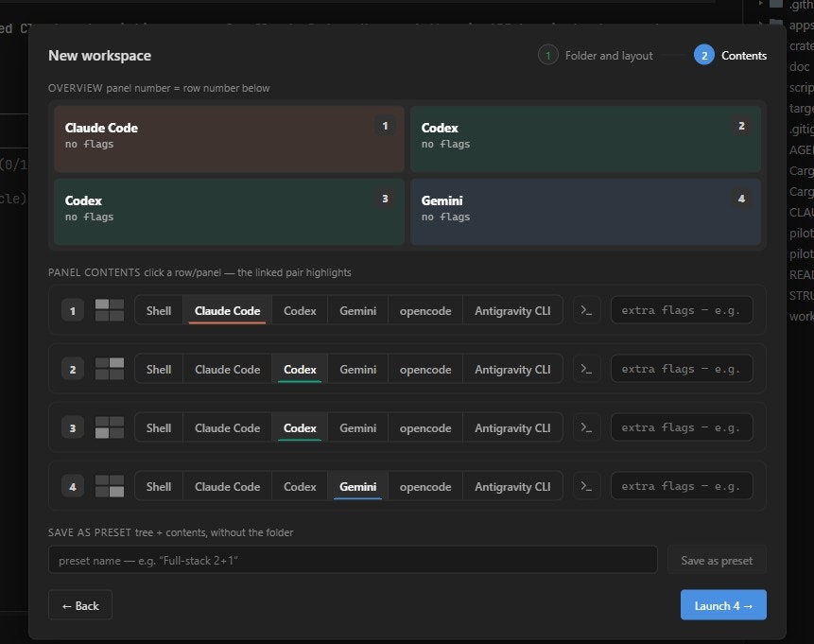The image size is (814, 644).
Task: Set panel 3 to Shell
Action: pos(158,428)
